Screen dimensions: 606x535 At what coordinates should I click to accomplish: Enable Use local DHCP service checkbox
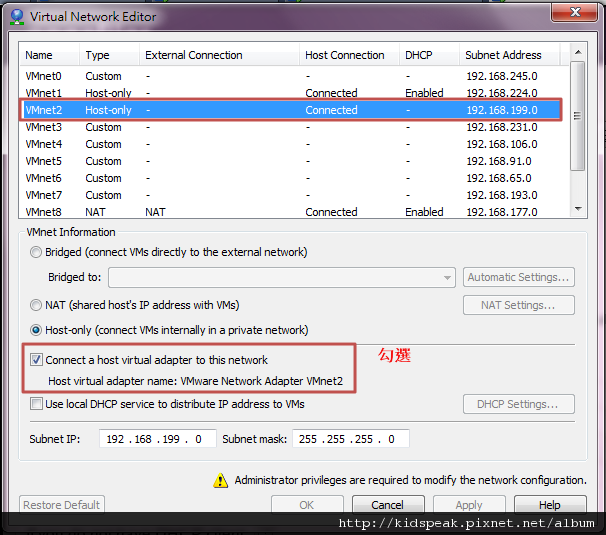point(36,404)
